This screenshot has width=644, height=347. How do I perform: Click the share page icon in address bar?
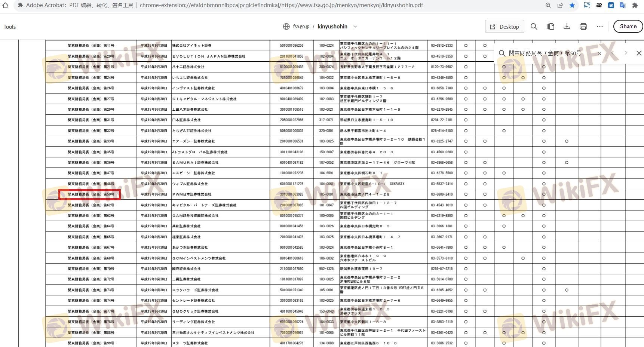coord(560,5)
